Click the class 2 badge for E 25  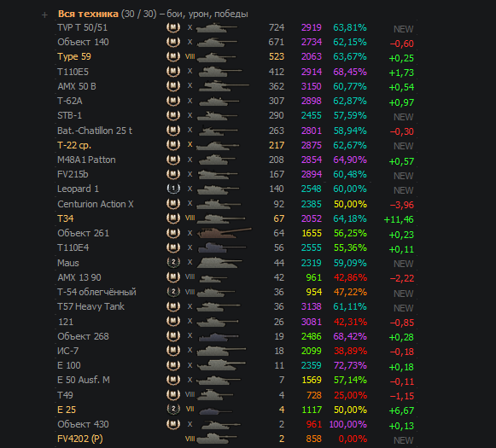tap(173, 409)
